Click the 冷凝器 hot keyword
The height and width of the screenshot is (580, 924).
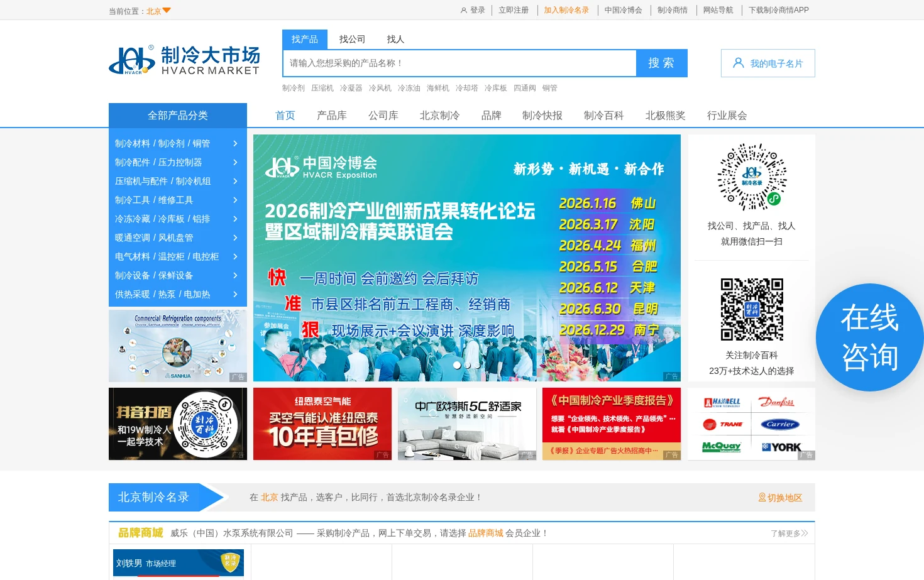[x=351, y=88]
